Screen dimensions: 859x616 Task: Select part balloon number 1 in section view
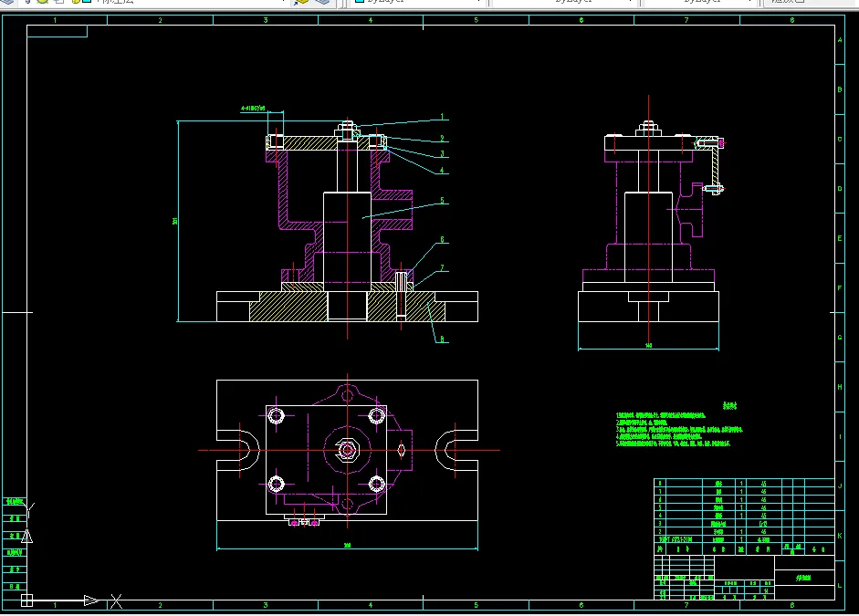(x=442, y=117)
